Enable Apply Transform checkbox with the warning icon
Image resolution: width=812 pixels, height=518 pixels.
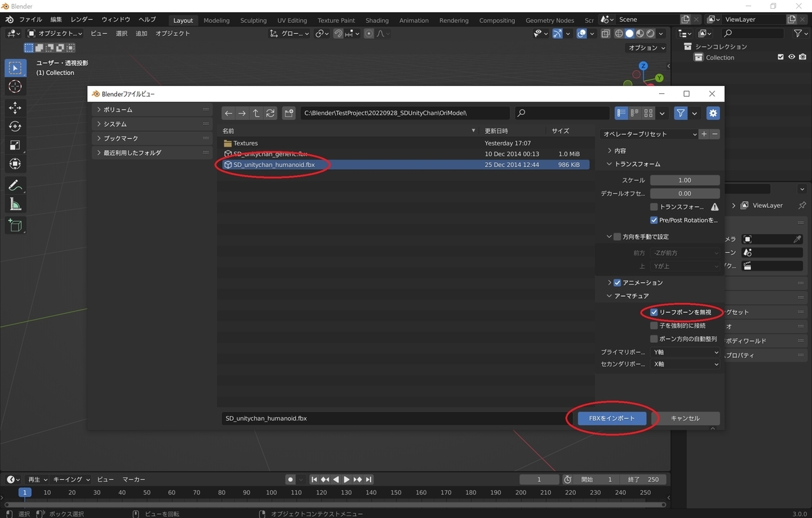pos(654,207)
